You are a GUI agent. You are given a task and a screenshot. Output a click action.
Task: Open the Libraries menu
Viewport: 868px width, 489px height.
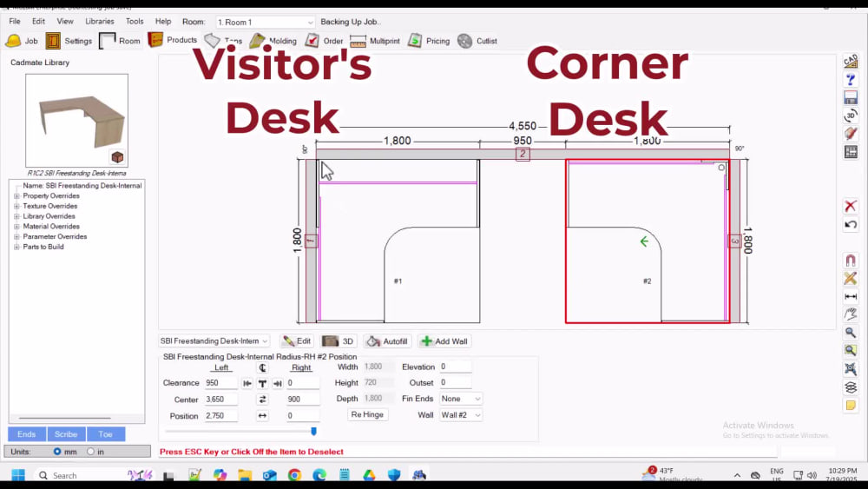tap(100, 21)
